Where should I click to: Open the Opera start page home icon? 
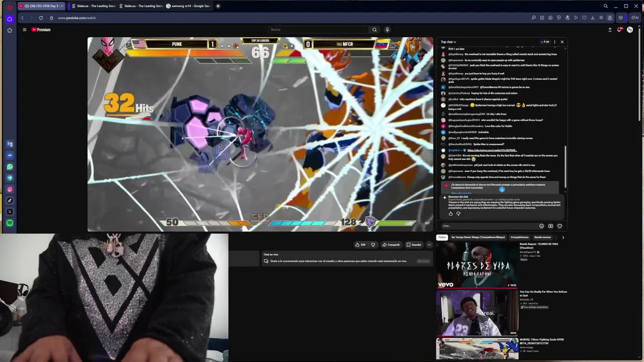[10, 19]
